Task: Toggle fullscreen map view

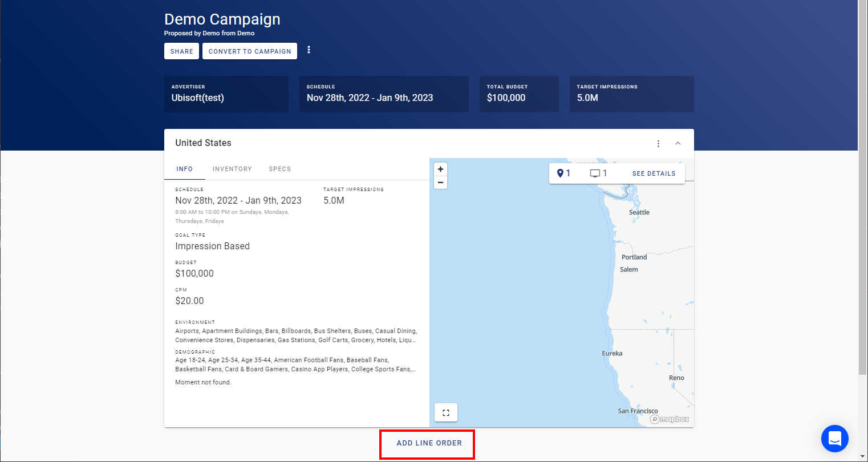Action: click(446, 412)
